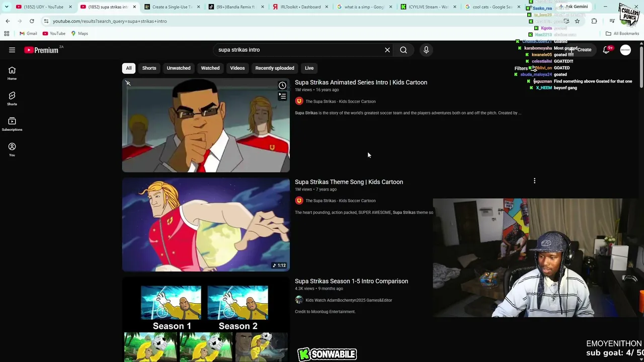The width and height of the screenshot is (644, 362).
Task: Switch to ICYYLIVE Stream tab
Action: click(428, 7)
